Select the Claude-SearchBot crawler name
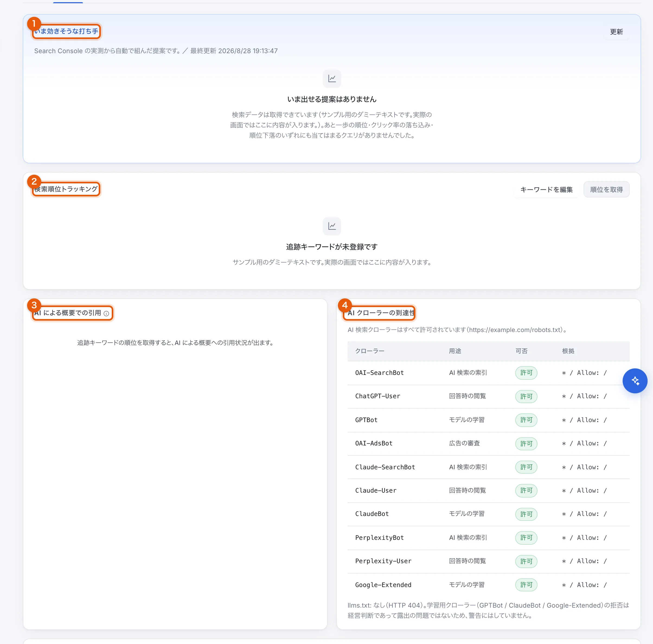The image size is (653, 644). [x=385, y=467]
